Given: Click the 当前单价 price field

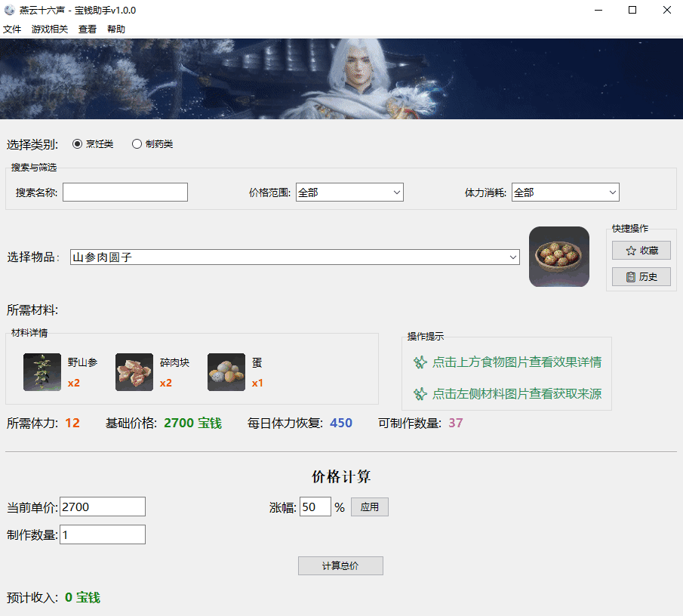Looking at the screenshot, I should point(102,507).
